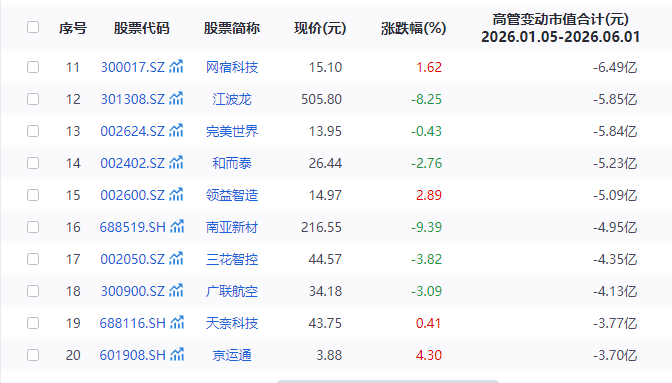The width and height of the screenshot is (672, 383).
Task: Select change value 4.30
Action: pyautogui.click(x=429, y=355)
